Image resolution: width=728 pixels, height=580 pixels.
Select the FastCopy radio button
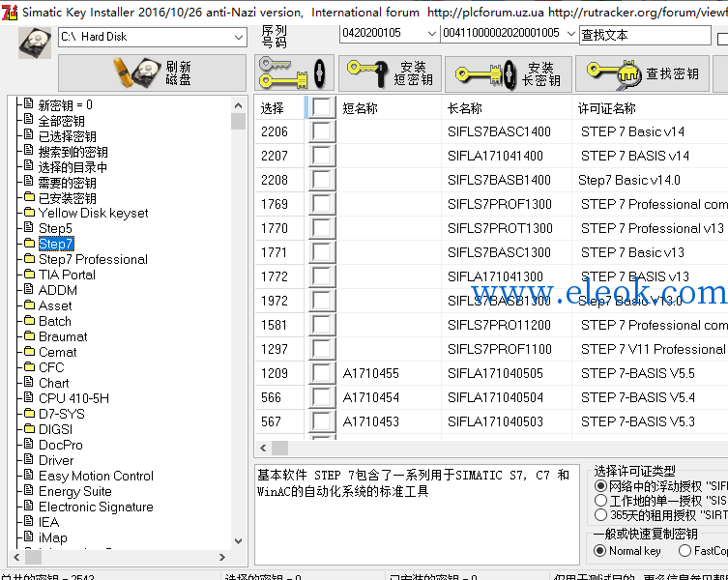click(x=684, y=550)
